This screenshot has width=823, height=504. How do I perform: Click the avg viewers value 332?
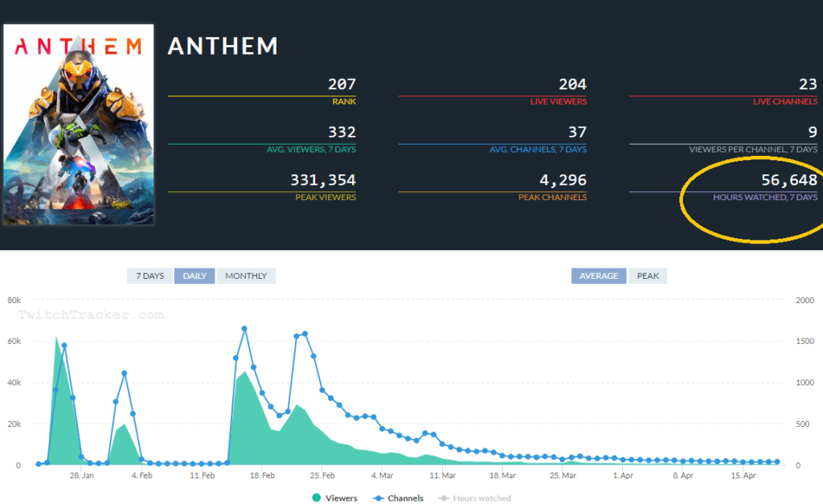coord(342,132)
